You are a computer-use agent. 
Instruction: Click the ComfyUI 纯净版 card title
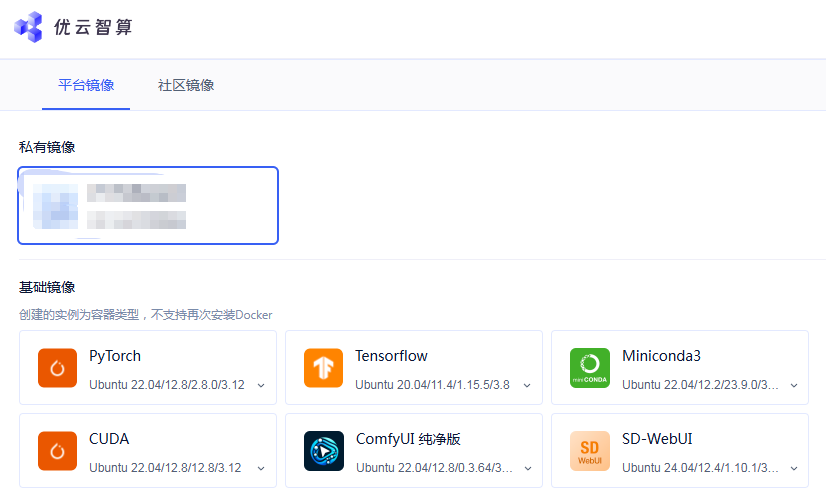pos(408,439)
